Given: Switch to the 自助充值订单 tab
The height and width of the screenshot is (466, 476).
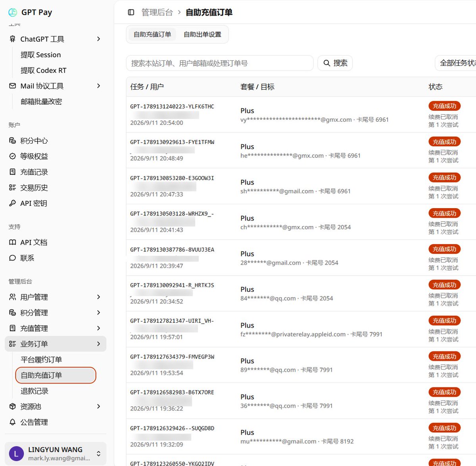Looking at the screenshot, I should point(152,35).
